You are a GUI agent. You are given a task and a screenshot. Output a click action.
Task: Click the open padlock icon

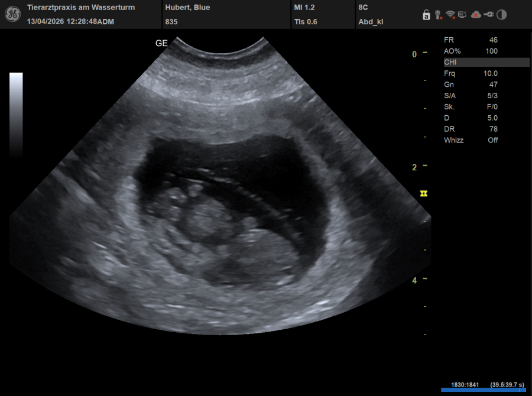426,15
